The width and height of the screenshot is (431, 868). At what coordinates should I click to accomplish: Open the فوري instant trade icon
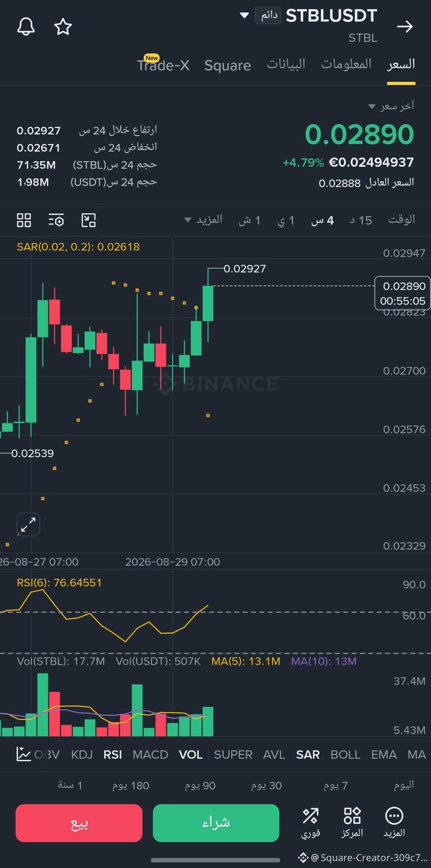coord(310,823)
